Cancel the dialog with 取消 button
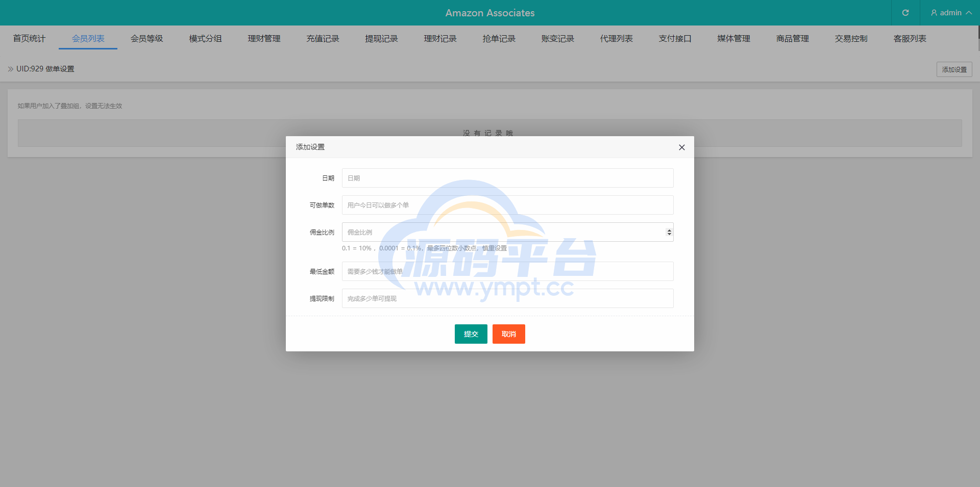This screenshot has height=487, width=980. coord(508,334)
